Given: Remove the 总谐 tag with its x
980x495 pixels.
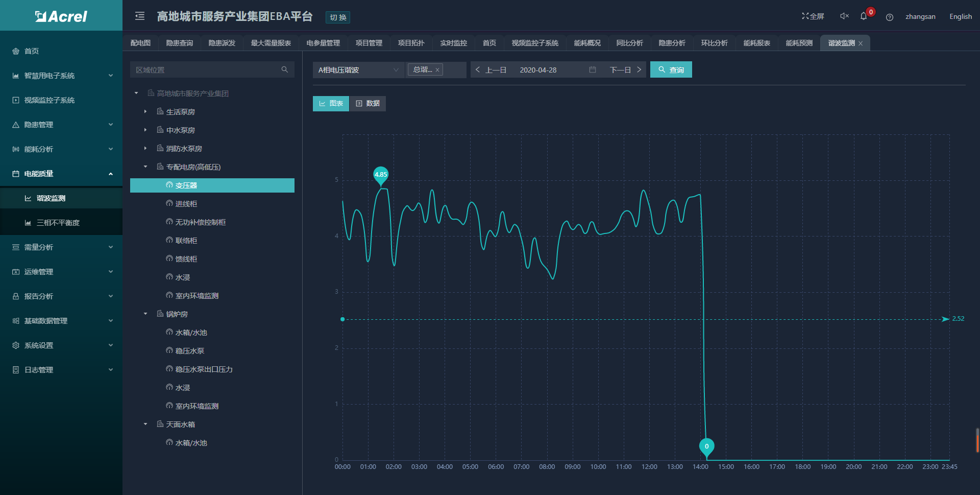Looking at the screenshot, I should coord(437,70).
